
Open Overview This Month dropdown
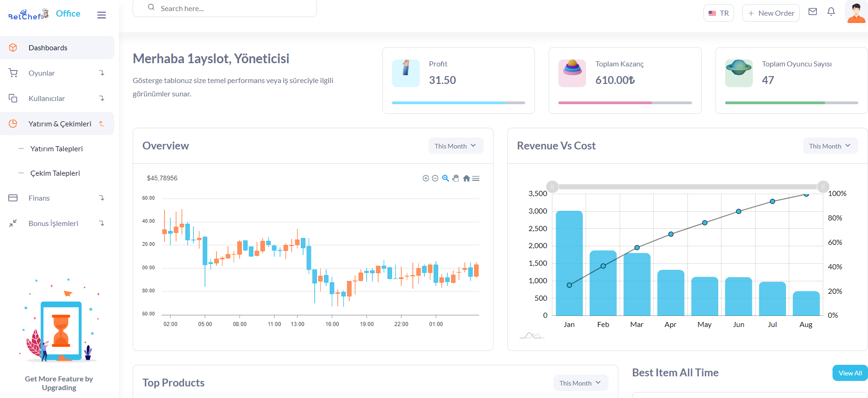click(x=456, y=146)
